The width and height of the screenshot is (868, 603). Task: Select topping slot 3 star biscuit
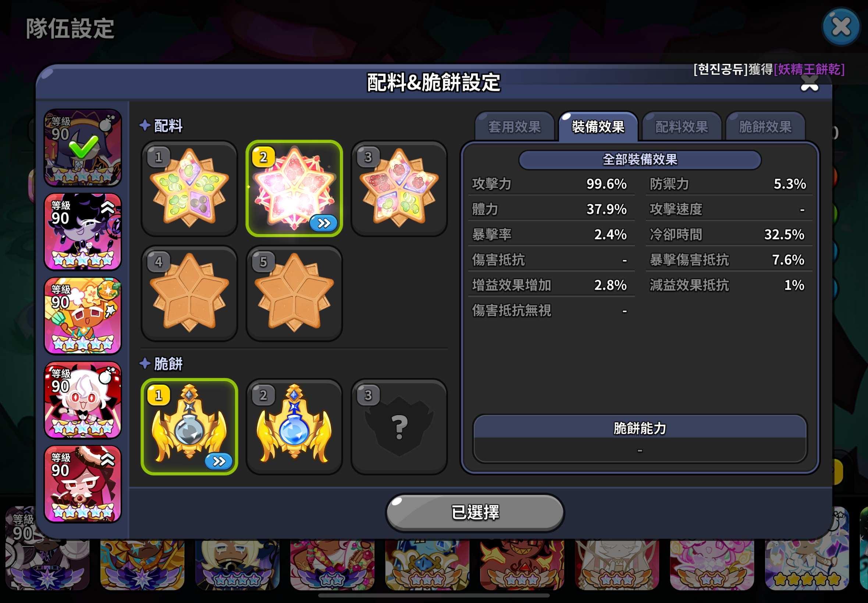click(x=399, y=189)
